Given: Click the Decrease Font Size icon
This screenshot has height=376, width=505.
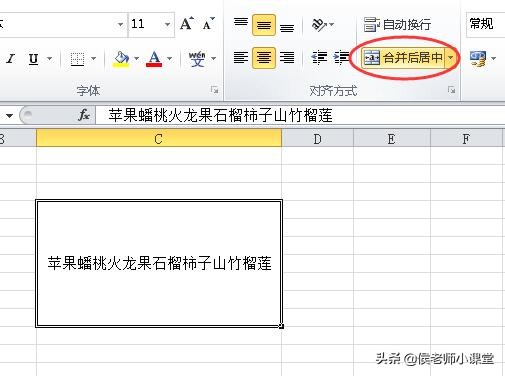Looking at the screenshot, I should click(209, 24).
